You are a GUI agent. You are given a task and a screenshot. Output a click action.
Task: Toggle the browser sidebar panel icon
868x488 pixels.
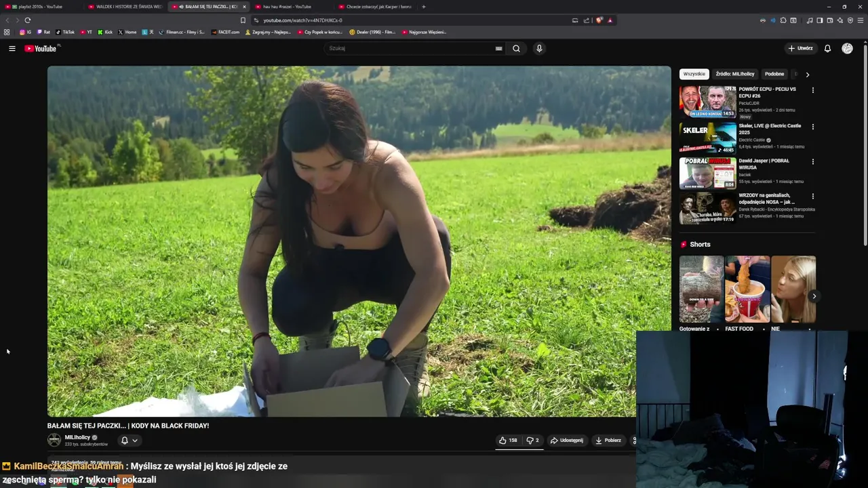pyautogui.click(x=819, y=20)
